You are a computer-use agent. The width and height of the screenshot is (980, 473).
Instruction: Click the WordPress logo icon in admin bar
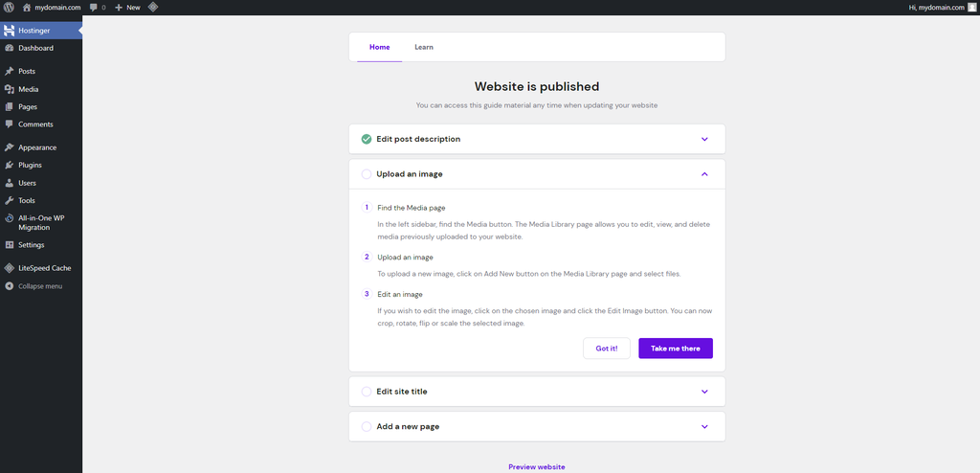(x=9, y=7)
